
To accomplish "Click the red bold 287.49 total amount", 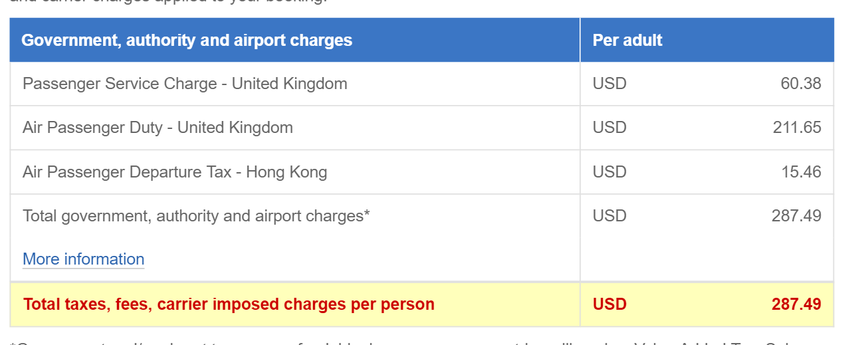I will (x=796, y=304).
